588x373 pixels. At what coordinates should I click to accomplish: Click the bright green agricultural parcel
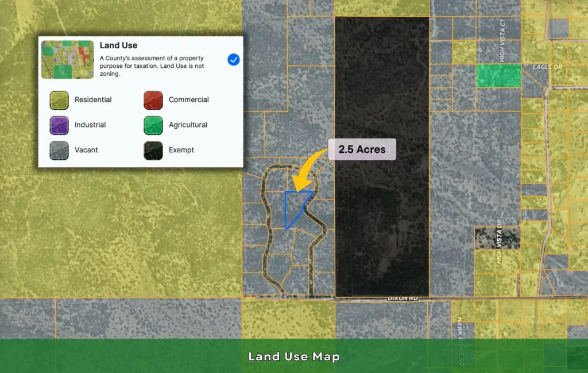(x=498, y=76)
